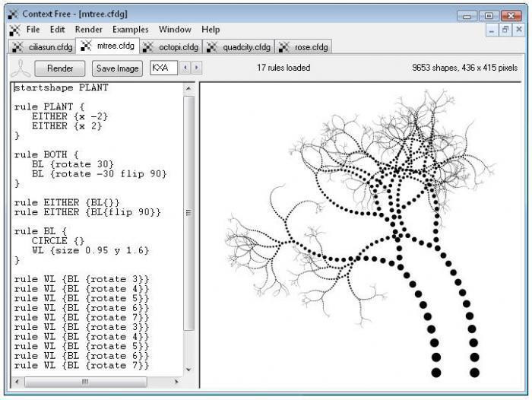Open the Examples menu

(x=130, y=30)
